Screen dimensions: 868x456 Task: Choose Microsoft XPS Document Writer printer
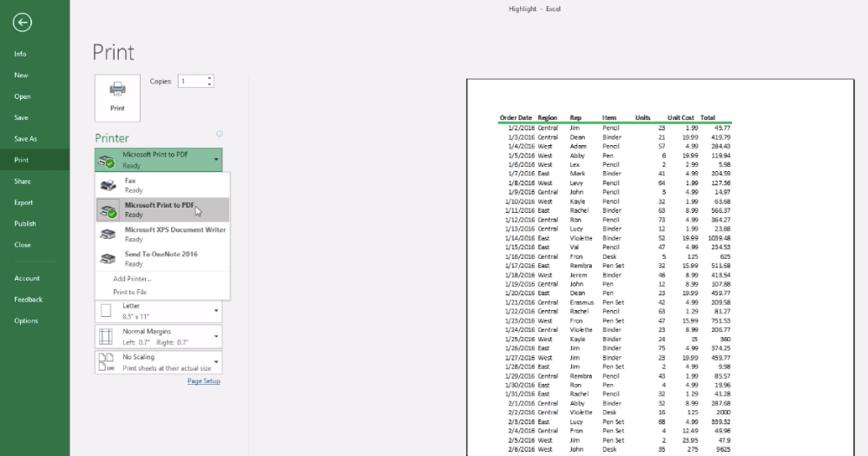[174, 234]
